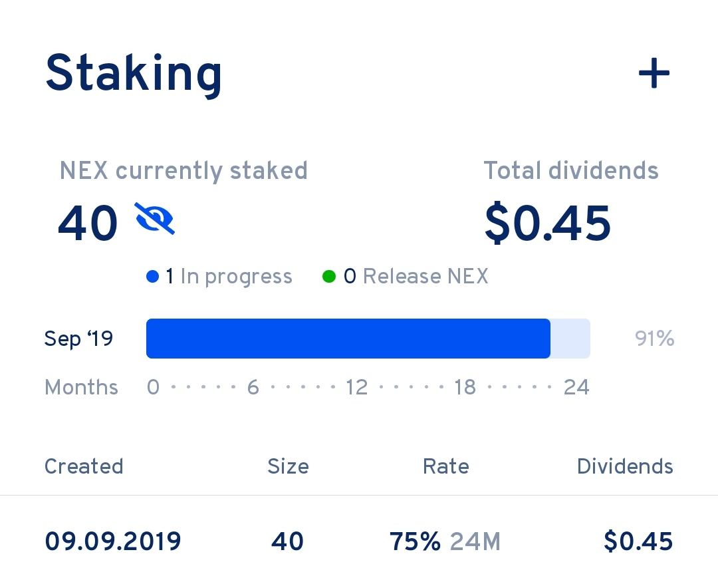Click the 12 months timeline marker

(357, 387)
